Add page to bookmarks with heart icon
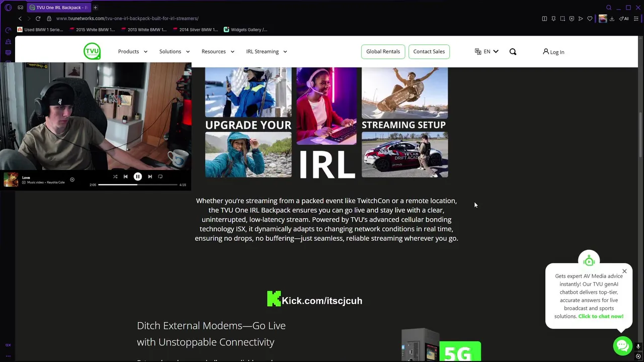Image resolution: width=644 pixels, height=362 pixels. [x=590, y=19]
